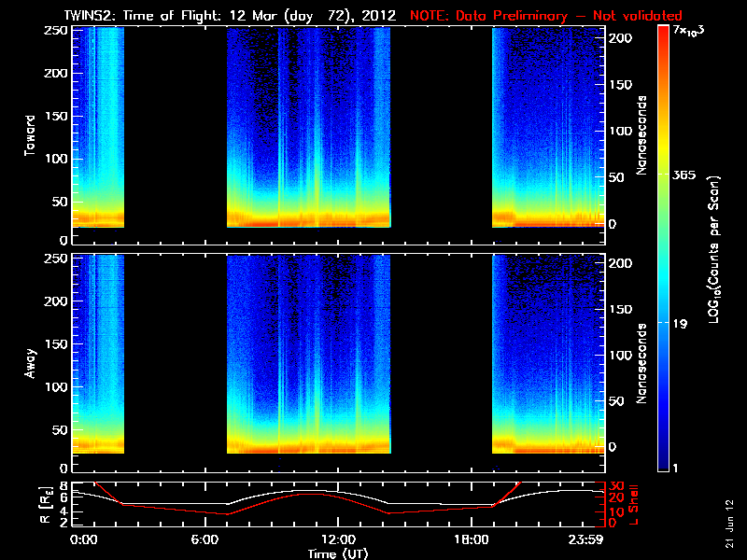Click the 'Time (UT)' x-axis label

tap(338, 553)
